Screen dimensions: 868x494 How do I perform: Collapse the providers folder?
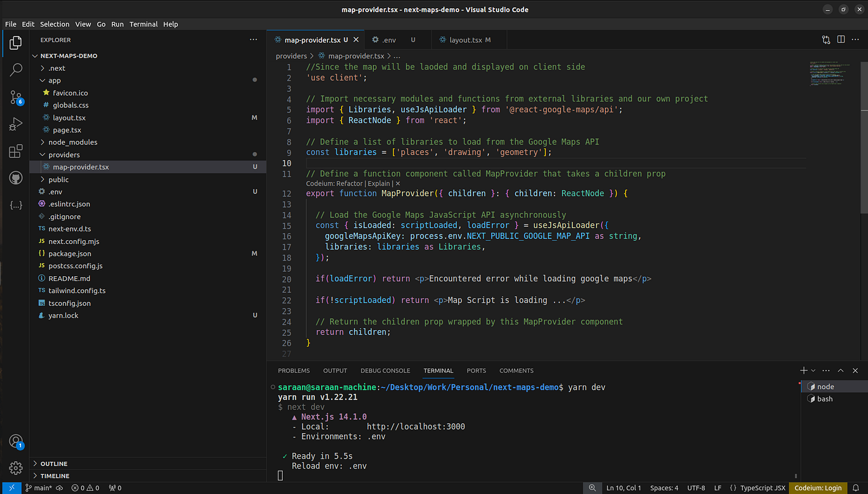pyautogui.click(x=64, y=155)
